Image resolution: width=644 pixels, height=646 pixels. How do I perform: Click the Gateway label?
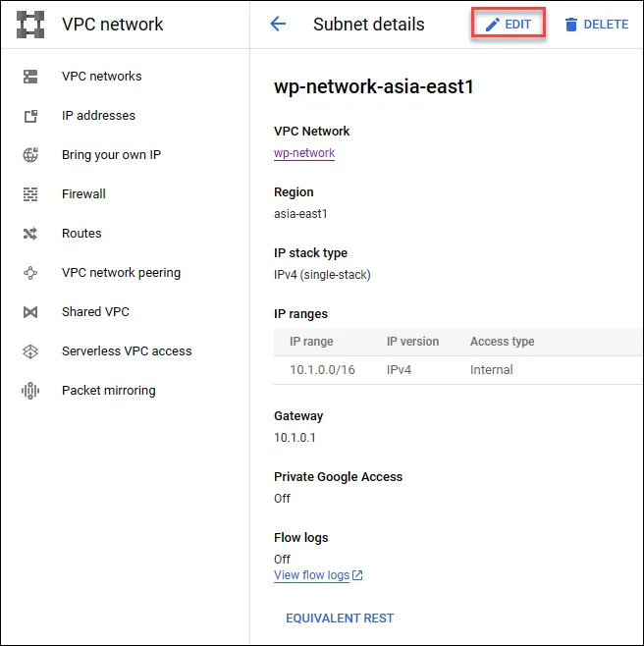[298, 416]
